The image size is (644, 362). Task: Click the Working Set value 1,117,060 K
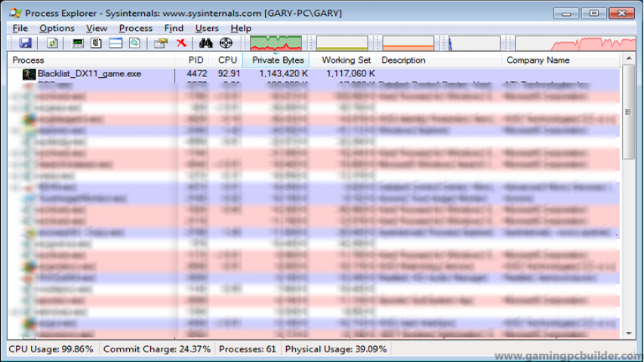(x=351, y=74)
